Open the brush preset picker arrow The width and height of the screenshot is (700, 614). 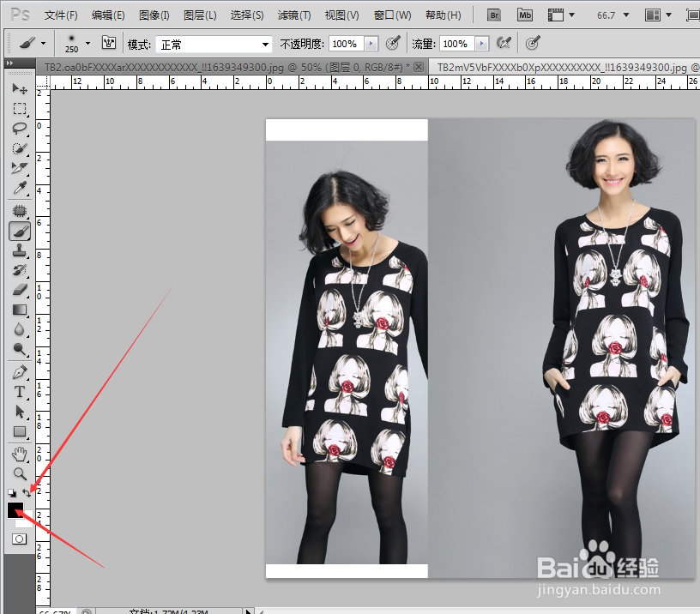tap(87, 43)
